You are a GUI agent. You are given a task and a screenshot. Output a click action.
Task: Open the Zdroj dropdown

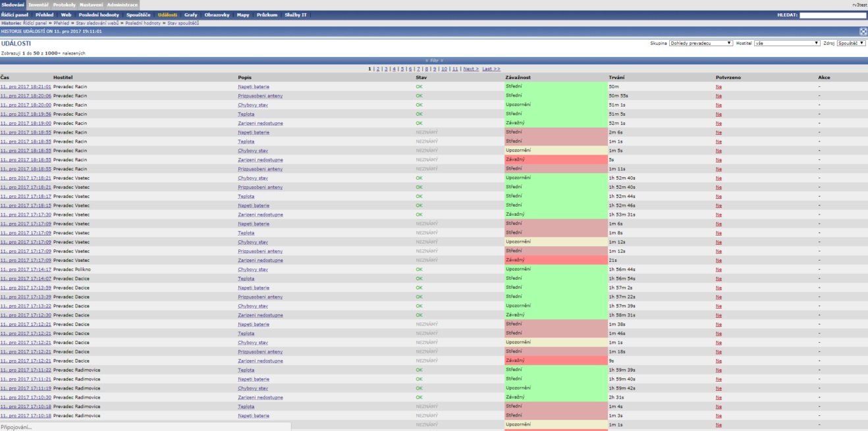point(851,43)
